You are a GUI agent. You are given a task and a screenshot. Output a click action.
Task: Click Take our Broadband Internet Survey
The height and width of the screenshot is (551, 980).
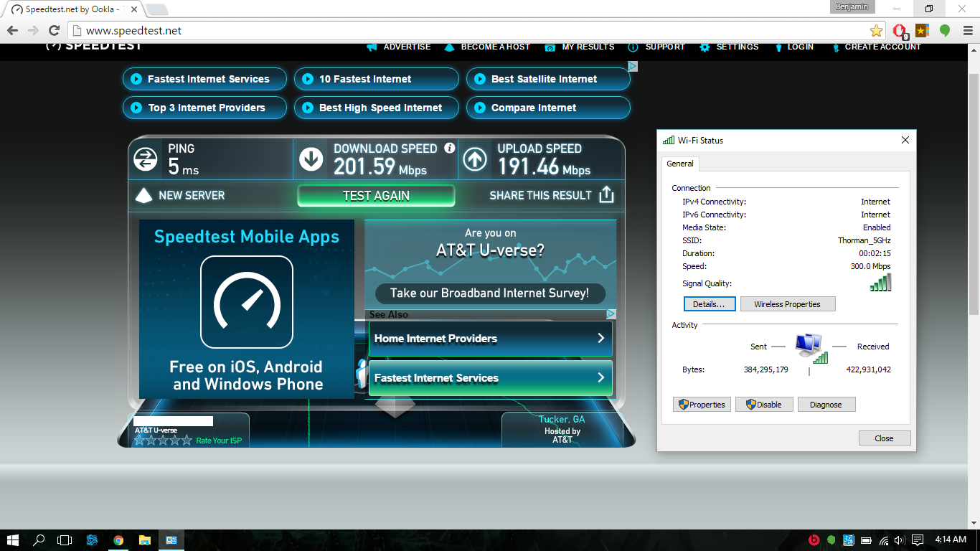click(x=490, y=293)
